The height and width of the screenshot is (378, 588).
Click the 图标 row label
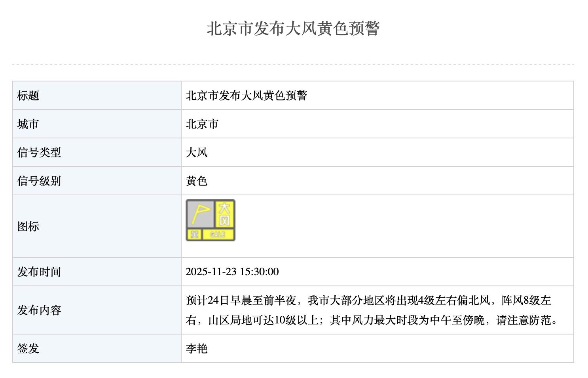[28, 227]
